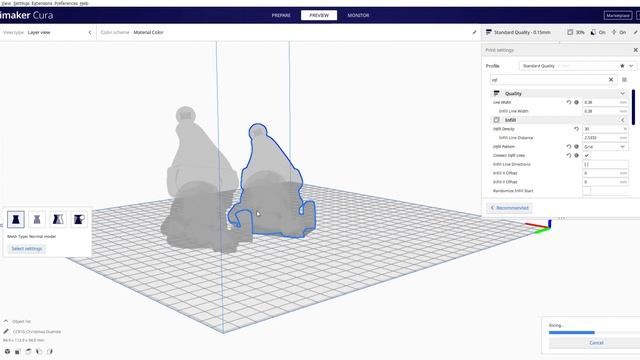
Task: Collapse the Quality settings section
Action: coord(623,93)
